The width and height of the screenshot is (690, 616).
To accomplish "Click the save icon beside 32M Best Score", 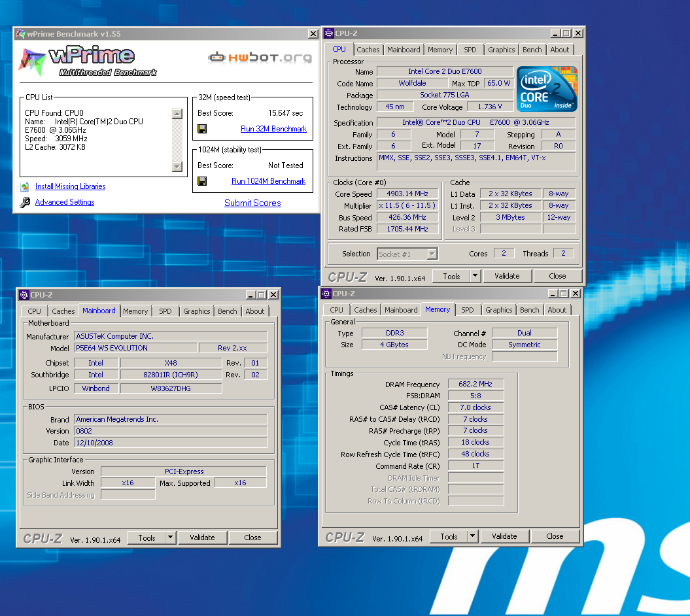I will coord(202,129).
